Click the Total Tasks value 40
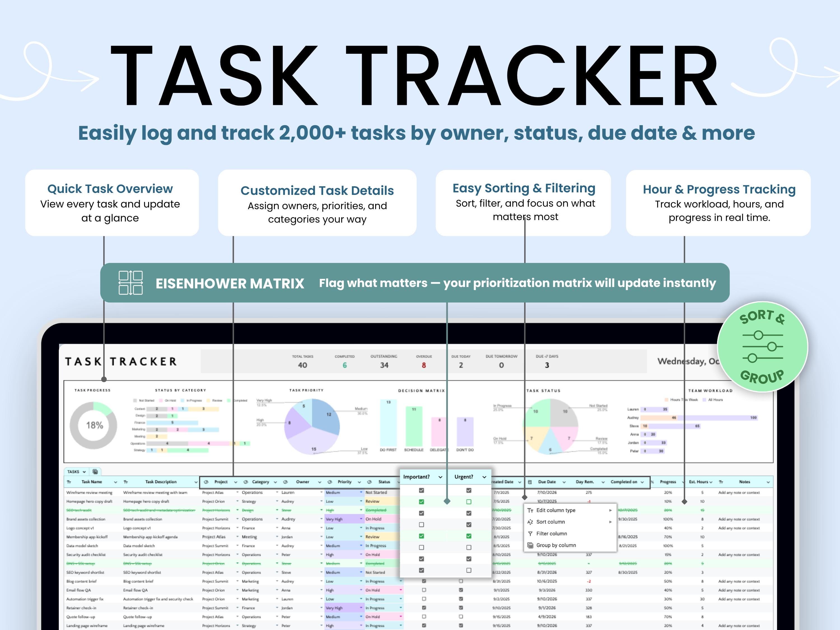Viewport: 840px width, 630px height. [x=302, y=365]
